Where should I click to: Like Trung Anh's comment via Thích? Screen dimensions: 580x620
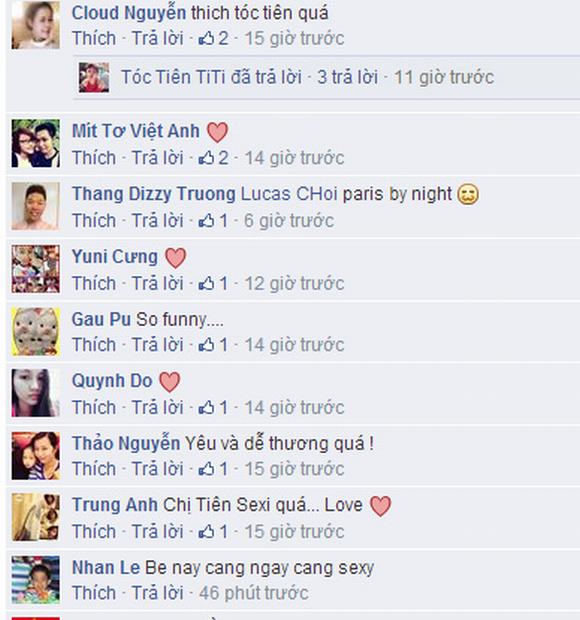click(94, 532)
